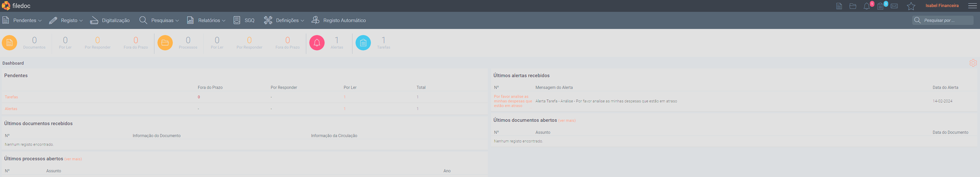Click the Tarefas row 'Fora do Prazo' value 0

(199, 97)
